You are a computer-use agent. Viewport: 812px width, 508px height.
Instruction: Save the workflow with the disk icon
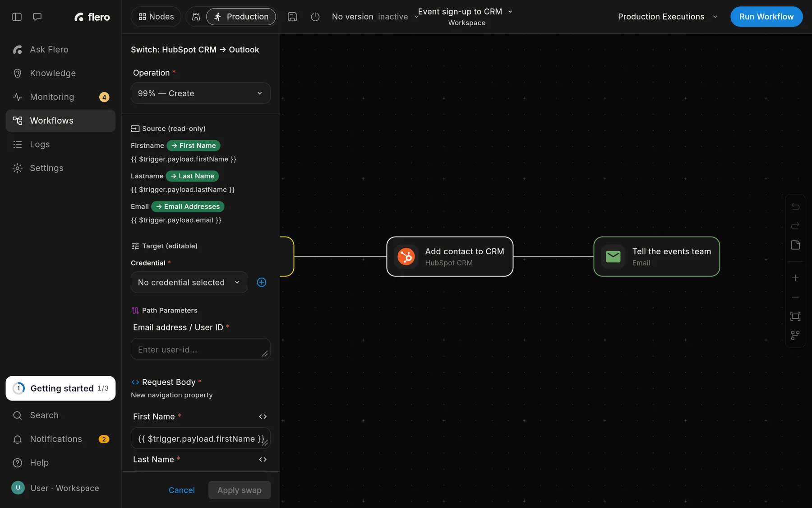click(x=292, y=17)
